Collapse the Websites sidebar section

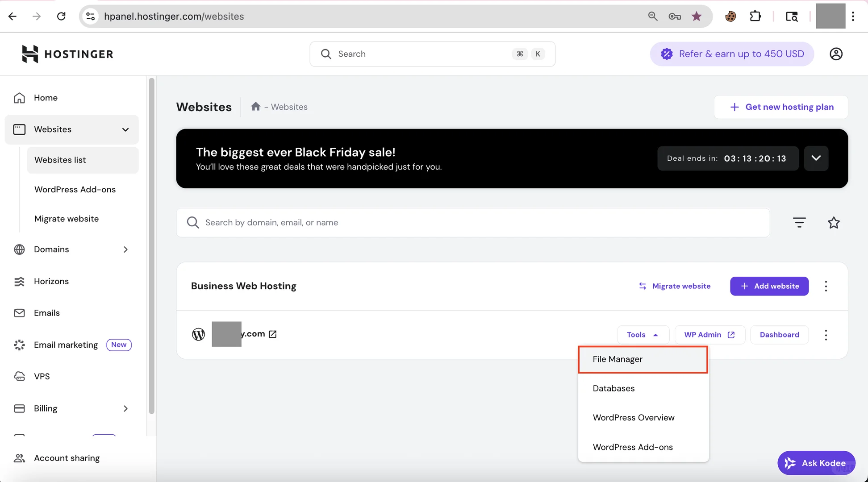pos(125,129)
